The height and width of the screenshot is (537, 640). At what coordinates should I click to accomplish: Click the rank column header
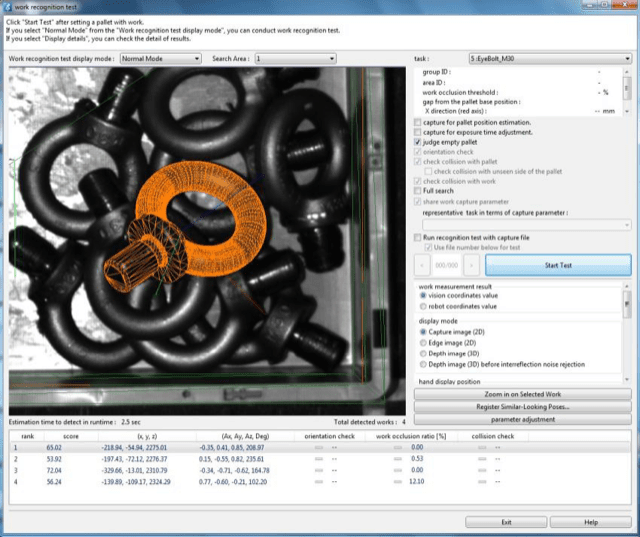pyautogui.click(x=27, y=436)
